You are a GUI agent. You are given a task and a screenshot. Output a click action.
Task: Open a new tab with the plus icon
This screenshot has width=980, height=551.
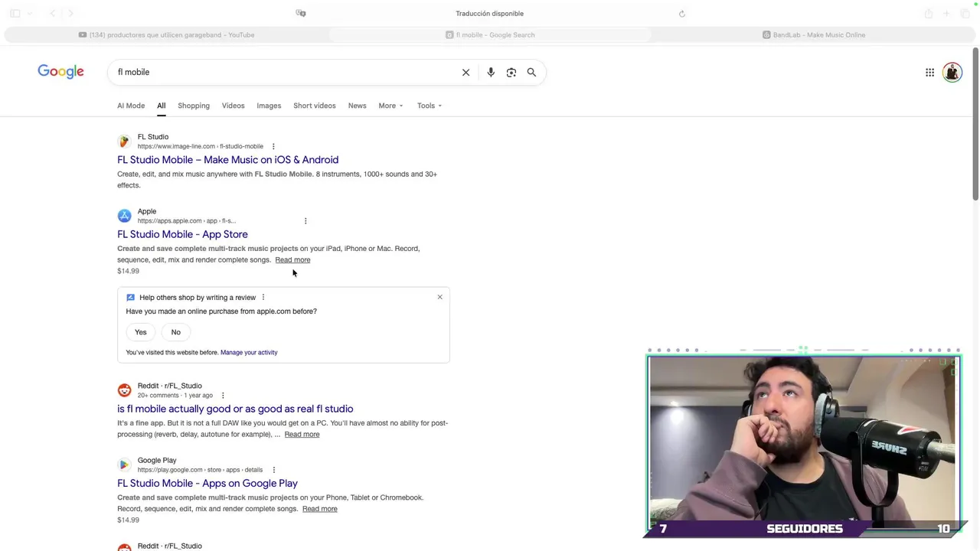pos(946,13)
